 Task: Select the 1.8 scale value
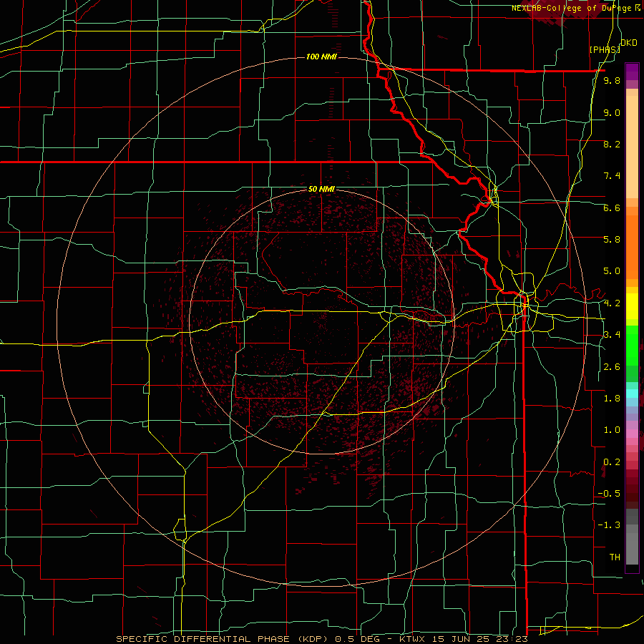click(612, 399)
